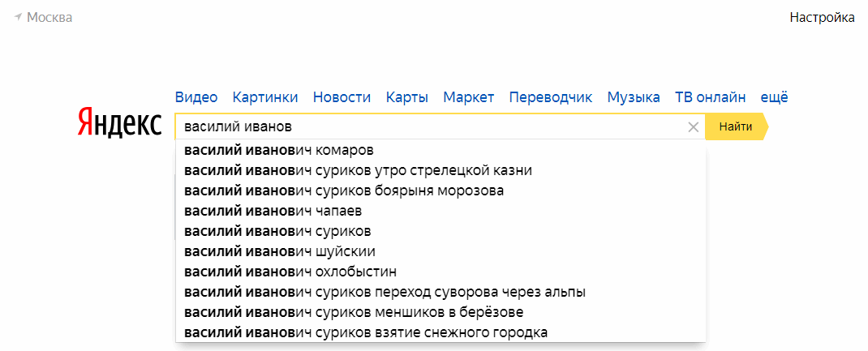The width and height of the screenshot is (868, 351).
Task: Select suggestion василий иванович комаров
Action: tap(279, 150)
